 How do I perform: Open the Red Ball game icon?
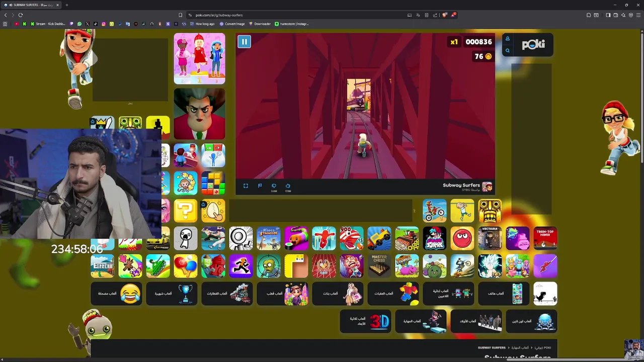click(462, 238)
